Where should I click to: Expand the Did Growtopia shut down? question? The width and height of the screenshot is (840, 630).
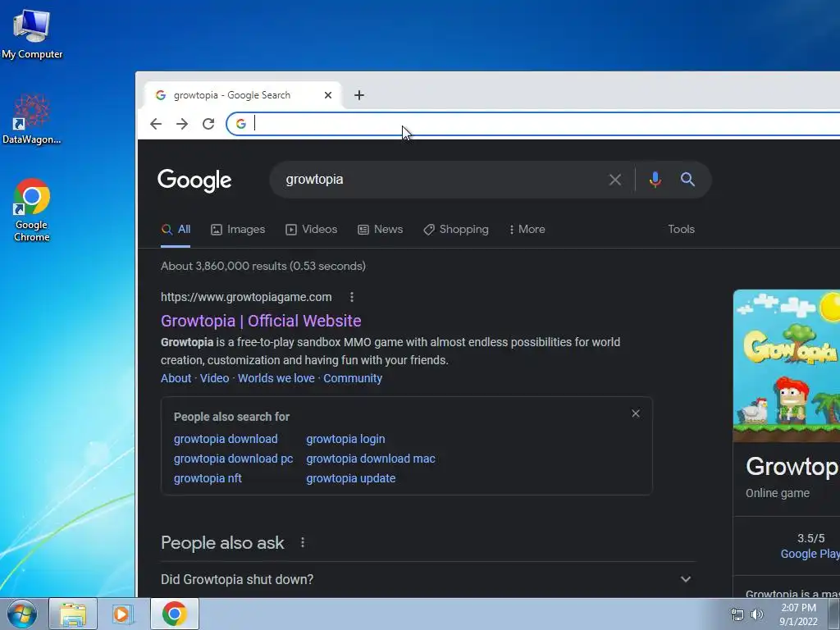(x=428, y=580)
